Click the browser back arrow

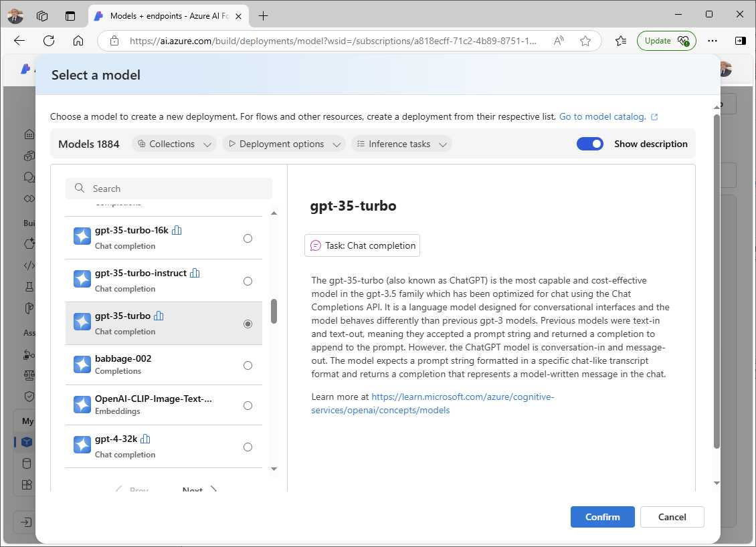point(19,41)
